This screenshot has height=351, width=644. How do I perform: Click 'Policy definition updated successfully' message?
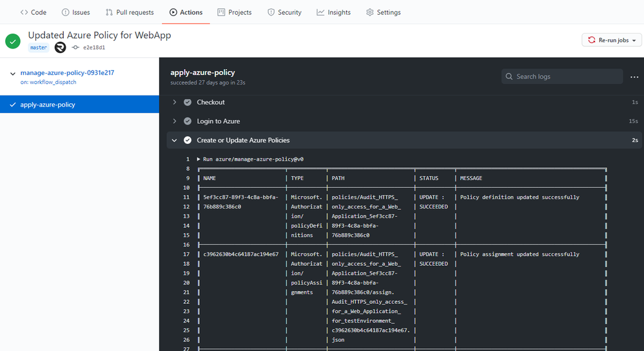[x=520, y=197]
